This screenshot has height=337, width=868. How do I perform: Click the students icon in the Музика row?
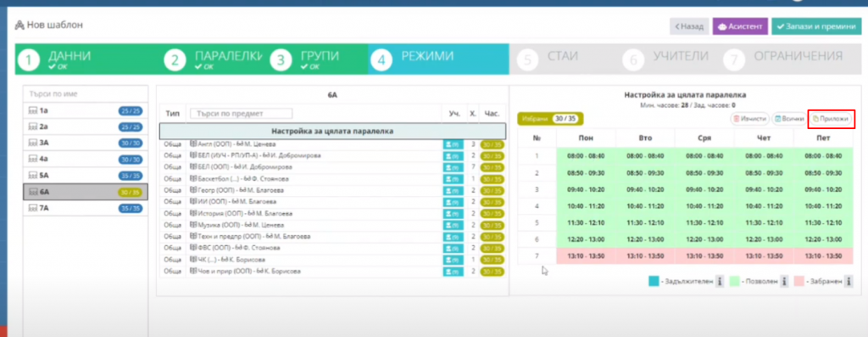(453, 225)
